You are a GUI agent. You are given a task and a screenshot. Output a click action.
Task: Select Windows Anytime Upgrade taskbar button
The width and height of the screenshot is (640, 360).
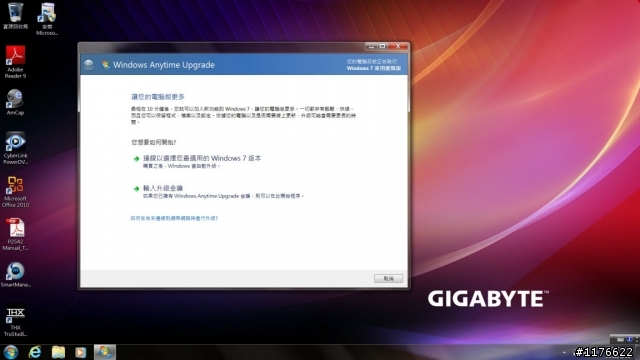tap(105, 352)
